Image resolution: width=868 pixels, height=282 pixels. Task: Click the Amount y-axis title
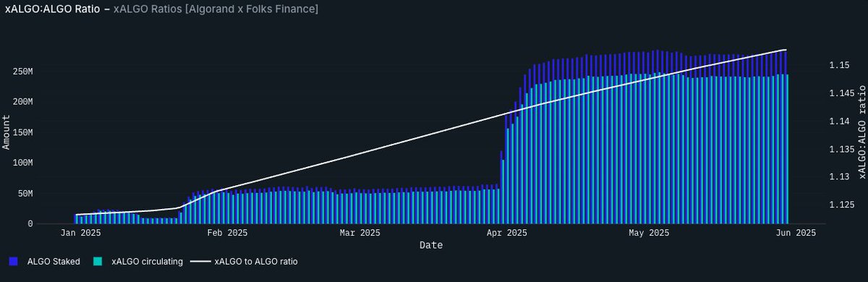7,132
